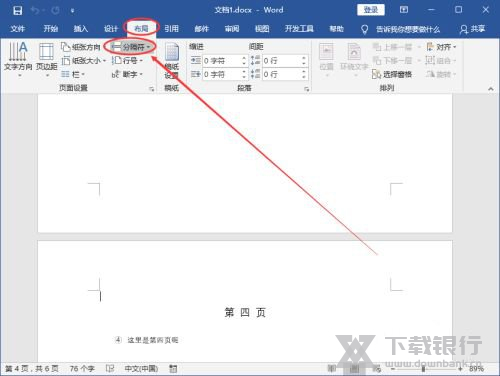Select the 布局 ribbon tab
Screen dimensions: 500x376
tap(141, 29)
